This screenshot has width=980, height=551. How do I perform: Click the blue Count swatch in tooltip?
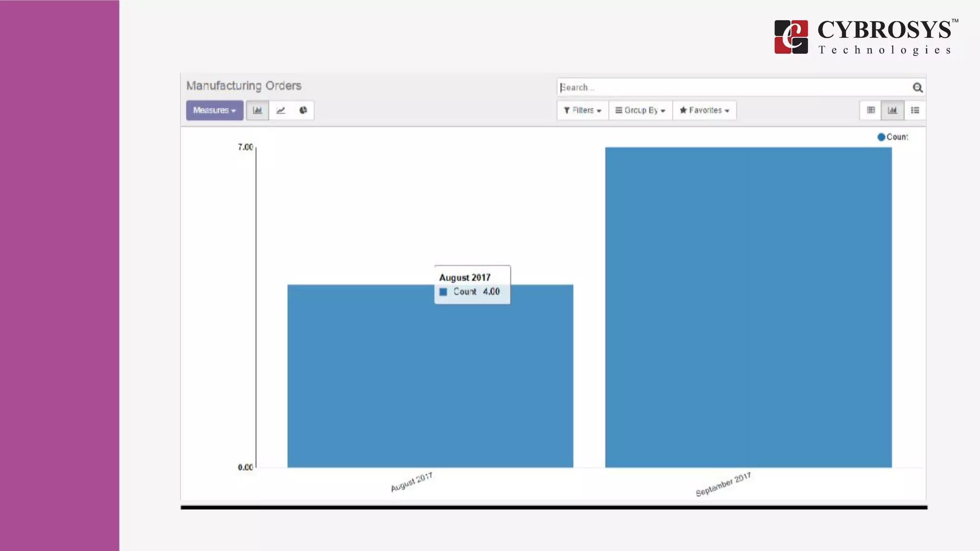[x=443, y=292]
